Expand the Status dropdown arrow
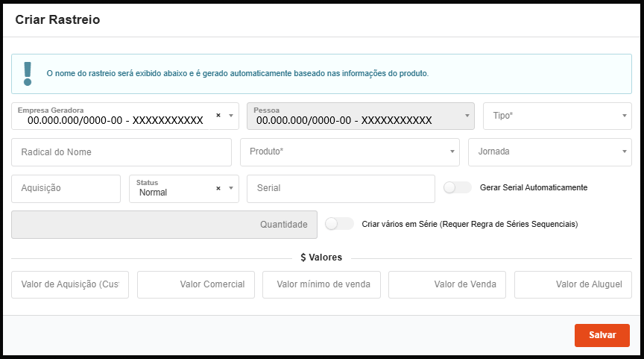This screenshot has height=359, width=644. coord(231,189)
